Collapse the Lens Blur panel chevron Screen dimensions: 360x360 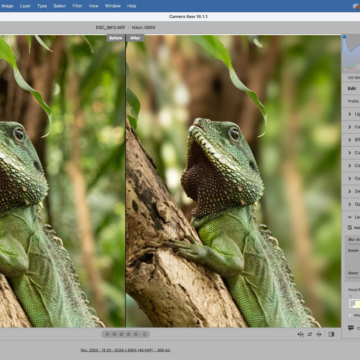[x=350, y=217]
